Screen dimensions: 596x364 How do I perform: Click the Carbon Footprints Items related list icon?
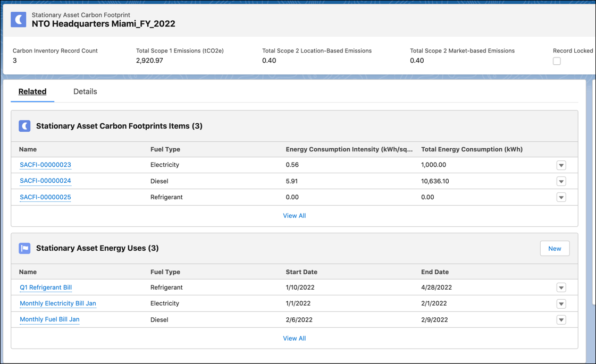point(24,125)
